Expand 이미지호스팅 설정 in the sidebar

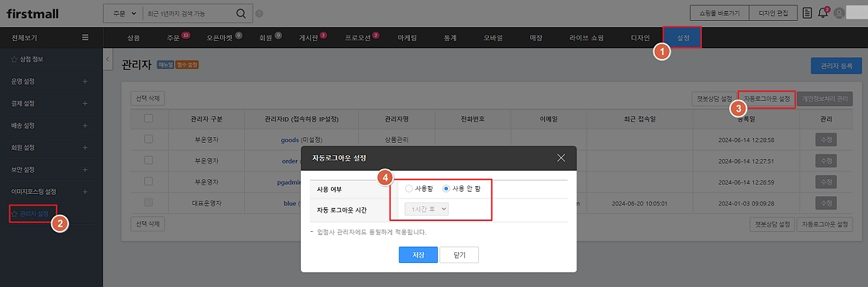coord(84,192)
